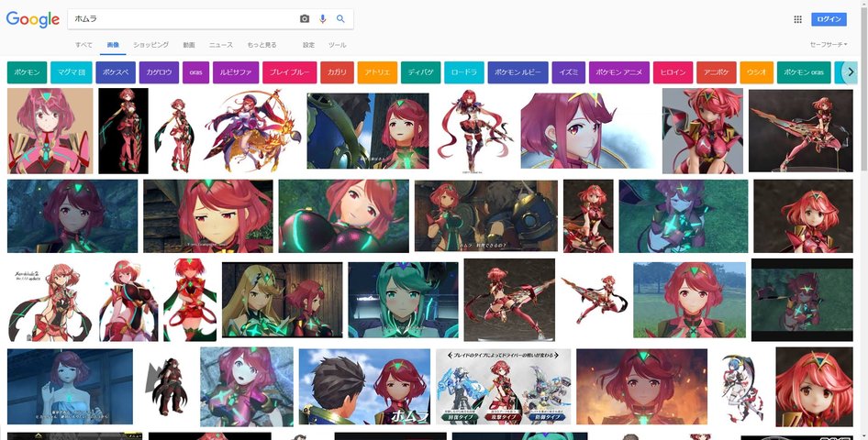Filter by the ポケモン chip

[x=28, y=72]
